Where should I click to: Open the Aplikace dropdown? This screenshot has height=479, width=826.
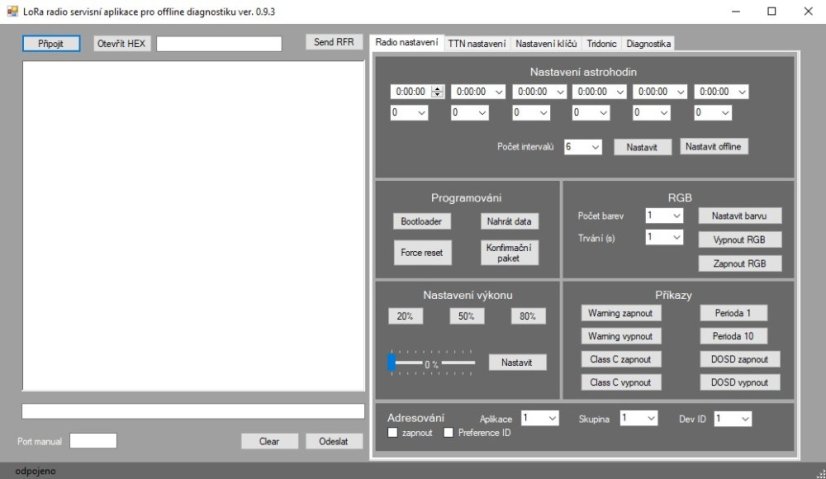540,418
